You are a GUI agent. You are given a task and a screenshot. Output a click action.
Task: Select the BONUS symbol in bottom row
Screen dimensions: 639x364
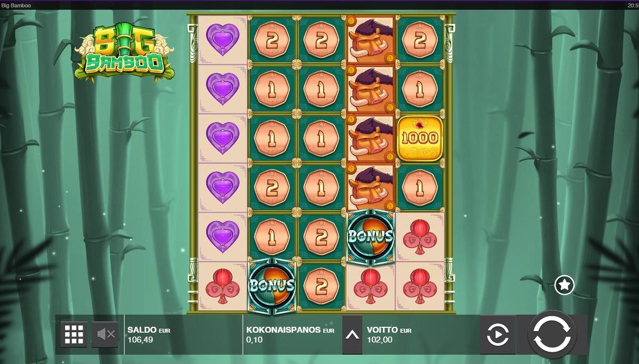(272, 285)
